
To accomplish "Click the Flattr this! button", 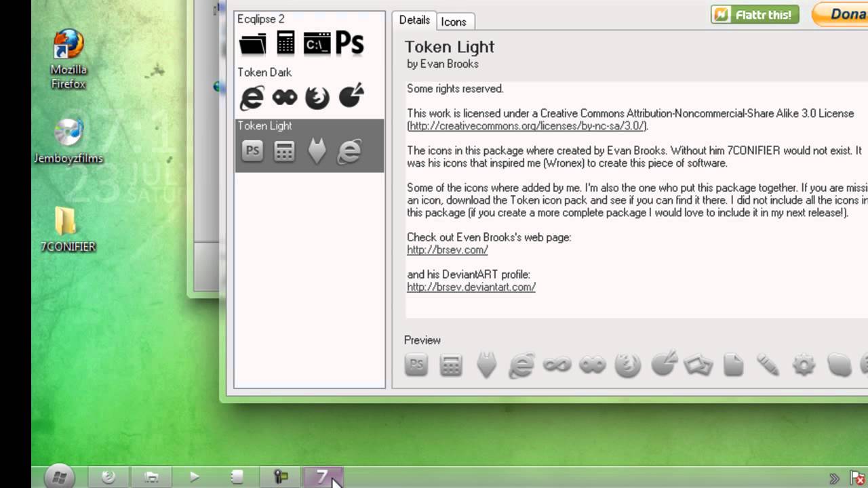I will tap(755, 14).
